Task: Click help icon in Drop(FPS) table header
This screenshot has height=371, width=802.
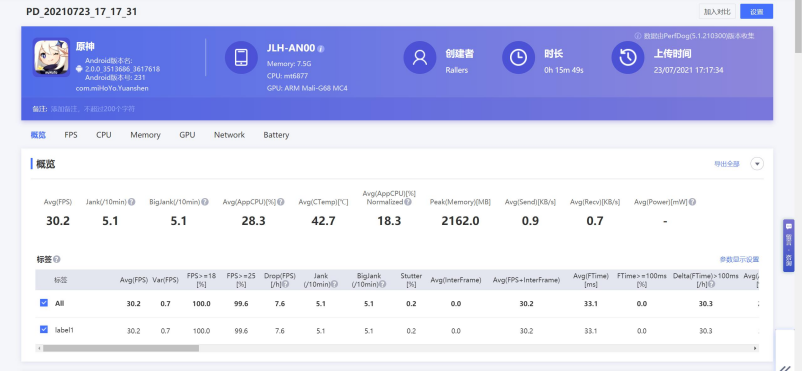Action: tap(285, 285)
